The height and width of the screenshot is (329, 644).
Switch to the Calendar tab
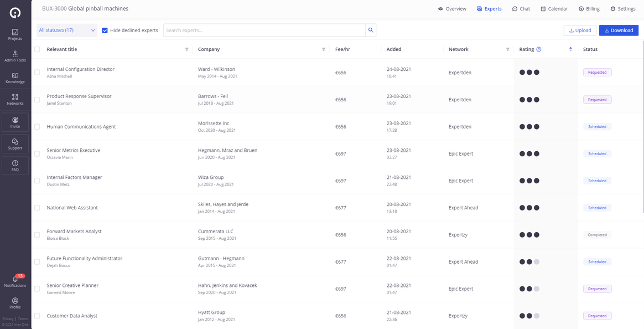tap(554, 8)
